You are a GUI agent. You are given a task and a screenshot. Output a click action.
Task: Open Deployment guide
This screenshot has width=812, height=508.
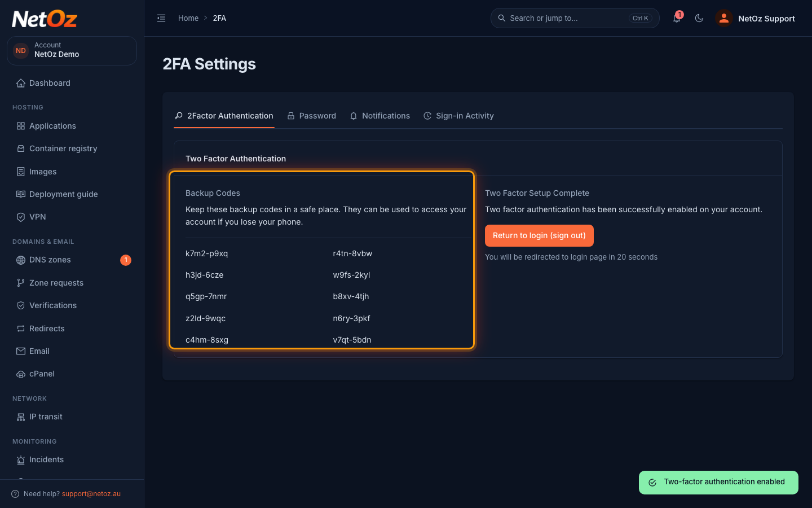pos(72,194)
